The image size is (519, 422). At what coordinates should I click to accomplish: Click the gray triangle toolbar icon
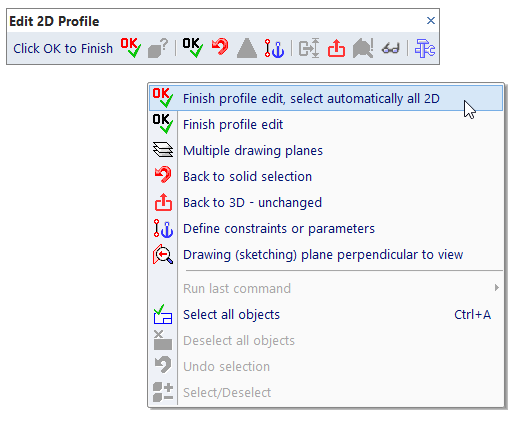pyautogui.click(x=247, y=48)
